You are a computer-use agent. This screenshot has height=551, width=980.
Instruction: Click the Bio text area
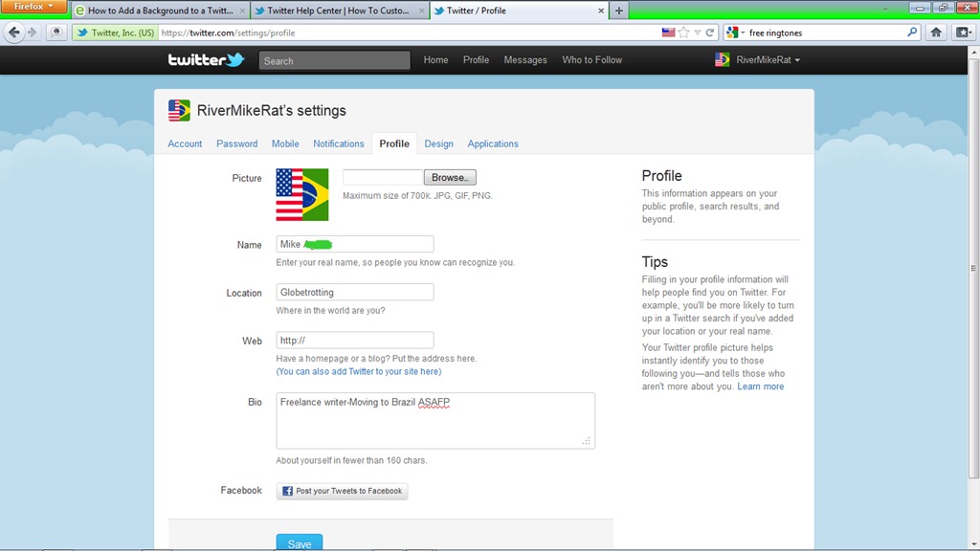pyautogui.click(x=435, y=421)
